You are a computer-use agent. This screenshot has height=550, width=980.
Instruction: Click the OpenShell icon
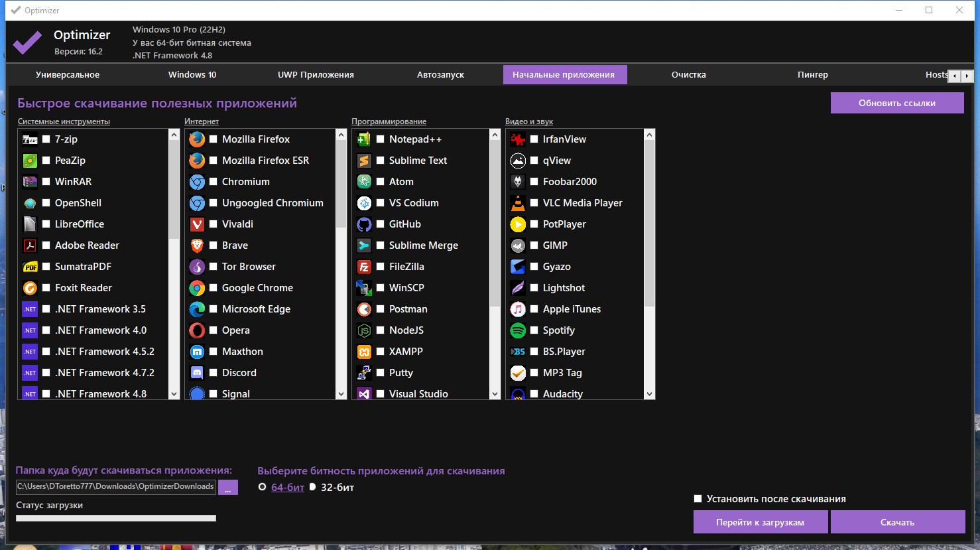pyautogui.click(x=30, y=203)
